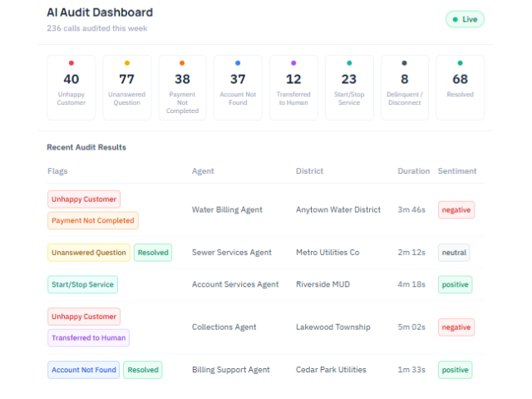Pick the Start/Stop Service stat card
This screenshot has height=399, width=532.
click(x=349, y=87)
